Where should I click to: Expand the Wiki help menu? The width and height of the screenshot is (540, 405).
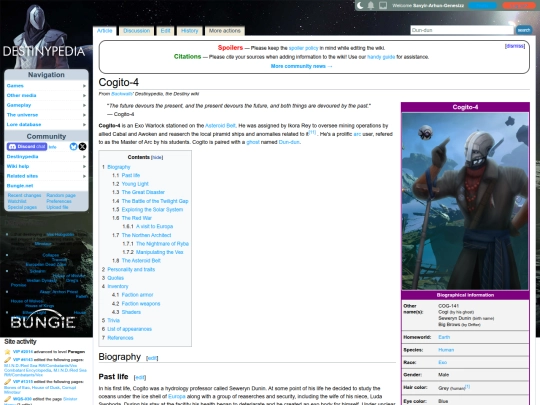point(46,166)
